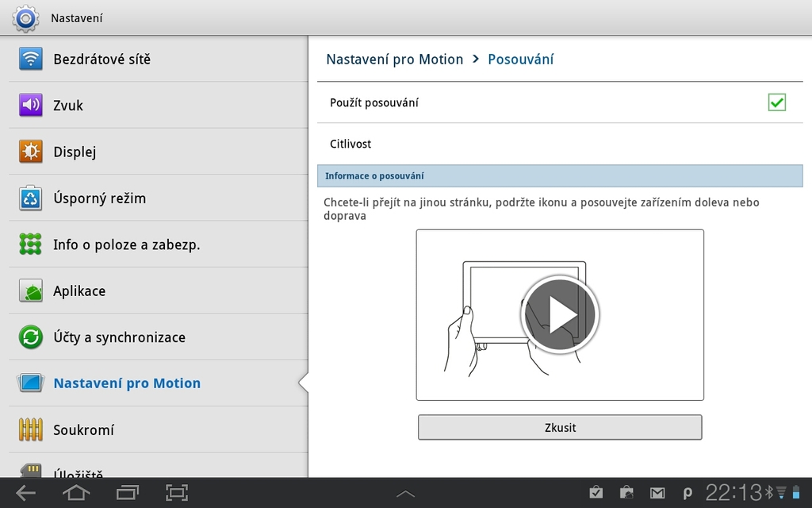This screenshot has height=508, width=812.
Task: Tap the Účty a synchronizace sync icon
Action: coord(29,336)
